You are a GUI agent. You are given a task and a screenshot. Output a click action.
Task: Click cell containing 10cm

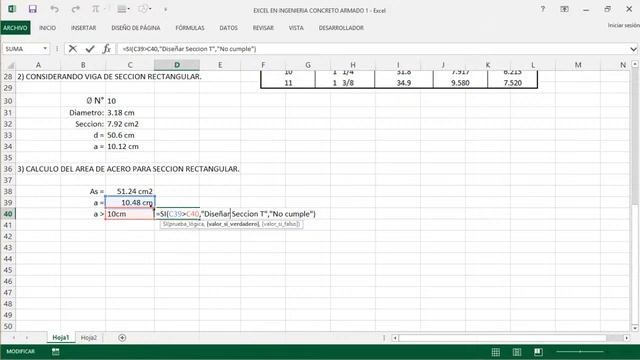click(130, 214)
